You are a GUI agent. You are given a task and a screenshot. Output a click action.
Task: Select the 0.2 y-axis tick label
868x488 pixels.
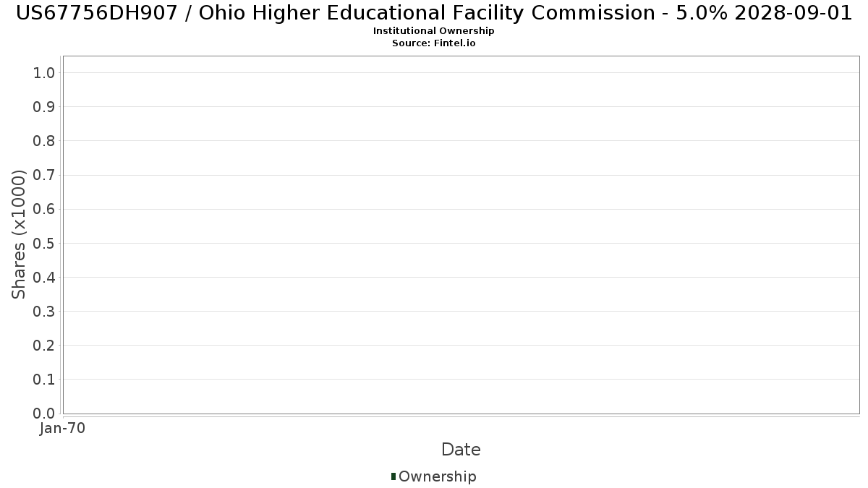[x=44, y=346]
